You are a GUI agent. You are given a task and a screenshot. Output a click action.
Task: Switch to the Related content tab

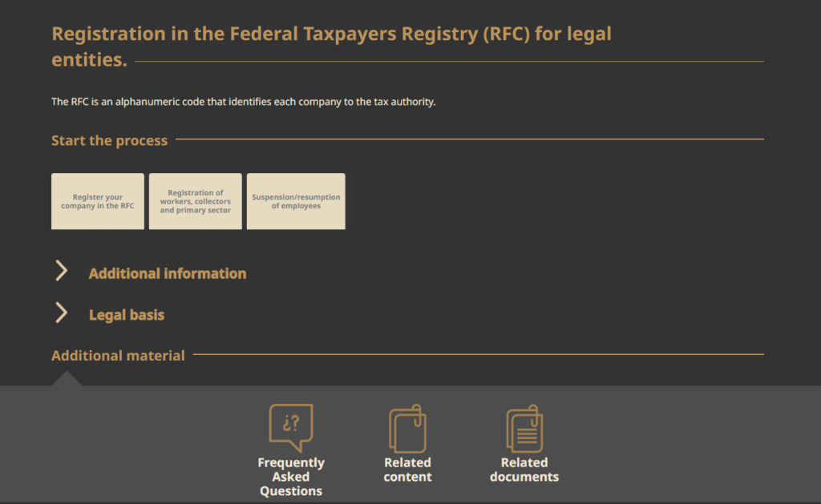407,445
